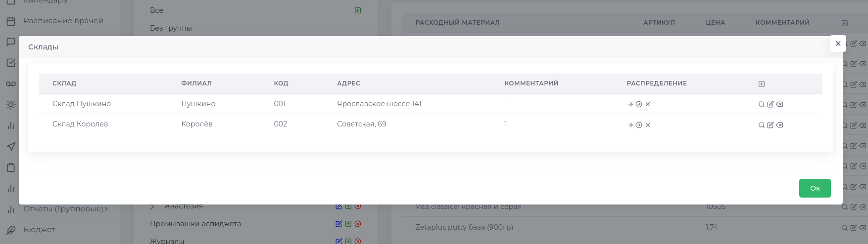Edit Zetaplus putty база with pencil icon
This screenshot has width=868, height=244.
coord(854,228)
